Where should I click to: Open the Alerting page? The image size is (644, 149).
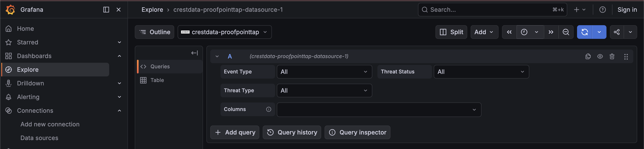point(28,97)
